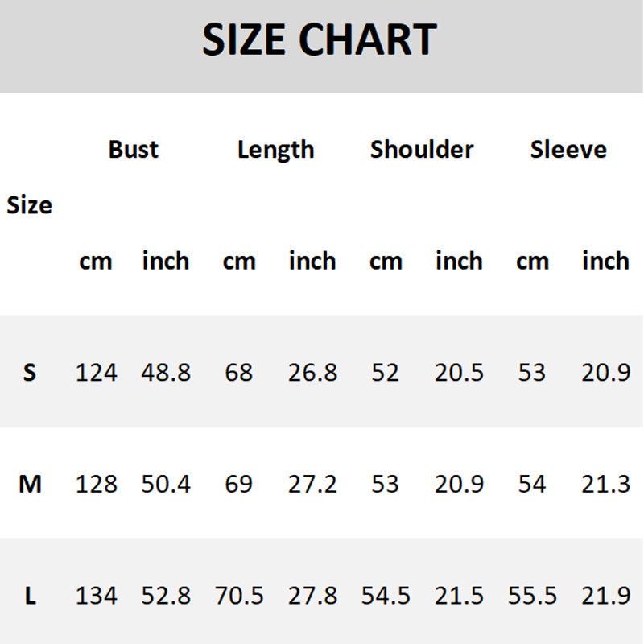This screenshot has width=644, height=644.
Task: Select the 55.5 cm sleeve cell
Action: [532, 596]
